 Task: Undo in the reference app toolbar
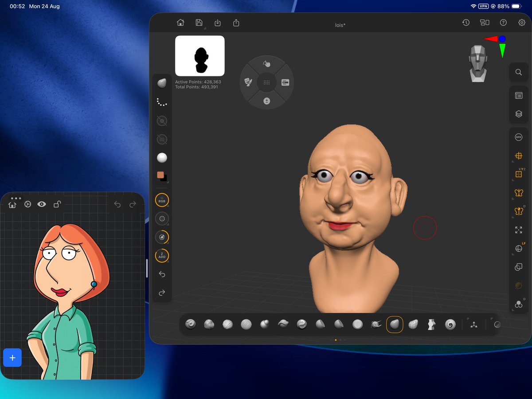[117, 204]
